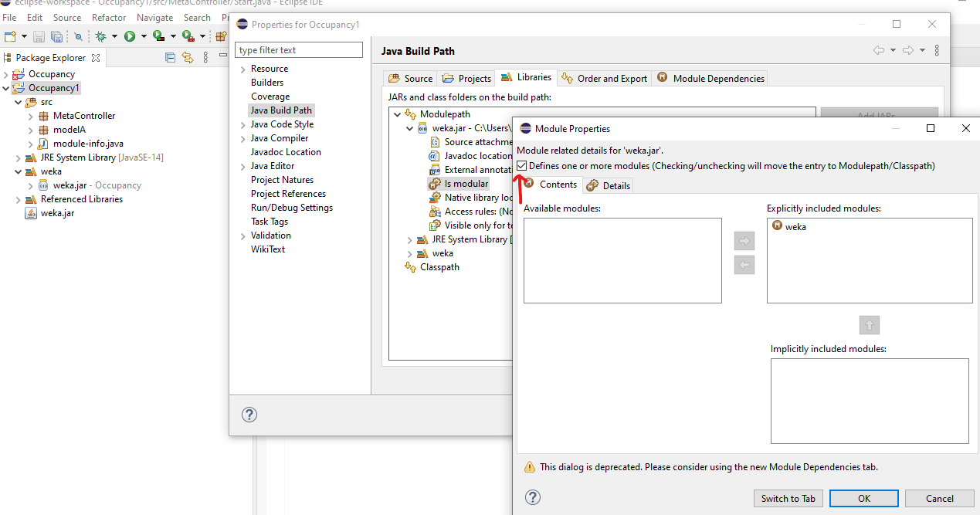The height and width of the screenshot is (515, 980).
Task: Open the Module Dependencies tab
Action: coord(710,78)
